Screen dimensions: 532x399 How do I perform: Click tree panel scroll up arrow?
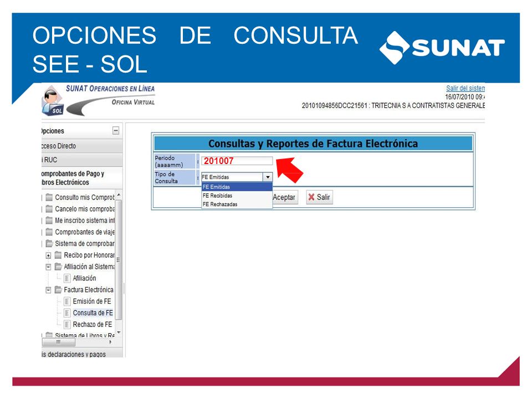pyautogui.click(x=119, y=195)
